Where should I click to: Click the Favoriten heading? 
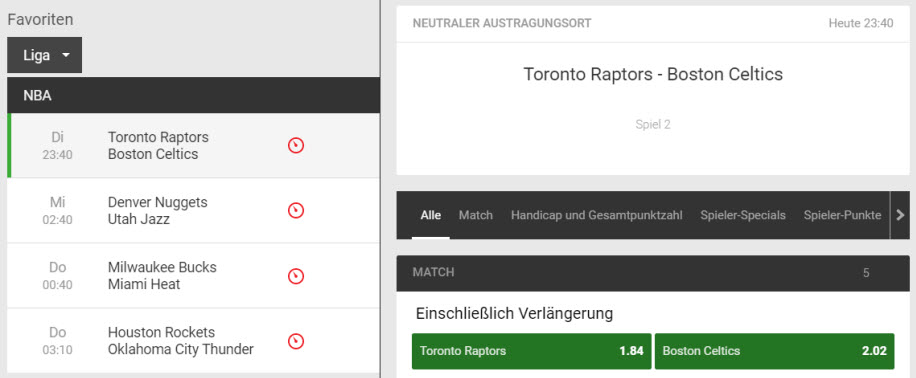tap(40, 19)
